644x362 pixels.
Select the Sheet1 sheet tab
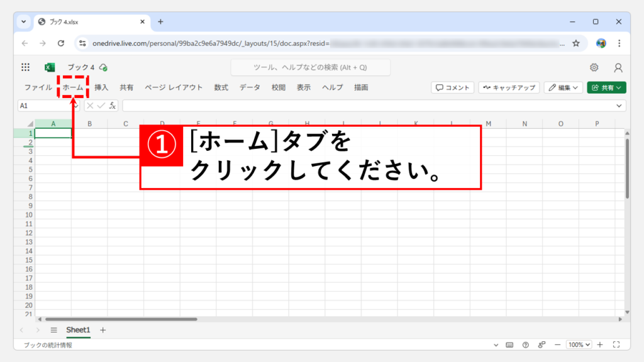[x=79, y=330]
